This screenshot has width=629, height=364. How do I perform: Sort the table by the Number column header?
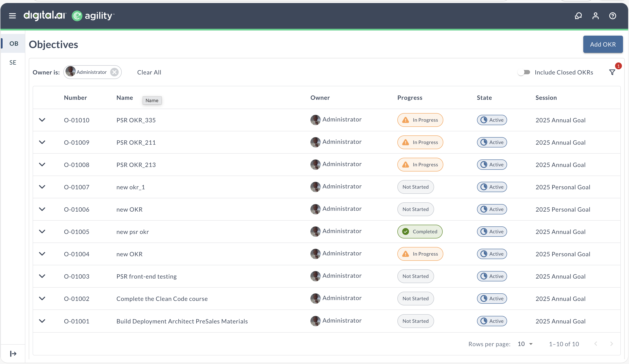point(75,98)
